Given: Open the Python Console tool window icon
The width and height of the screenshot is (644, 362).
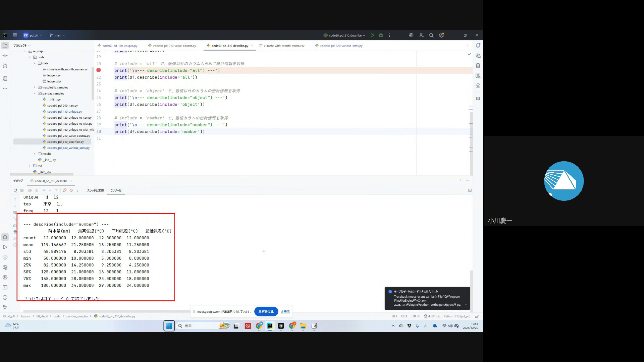Looking at the screenshot, I should [5, 257].
